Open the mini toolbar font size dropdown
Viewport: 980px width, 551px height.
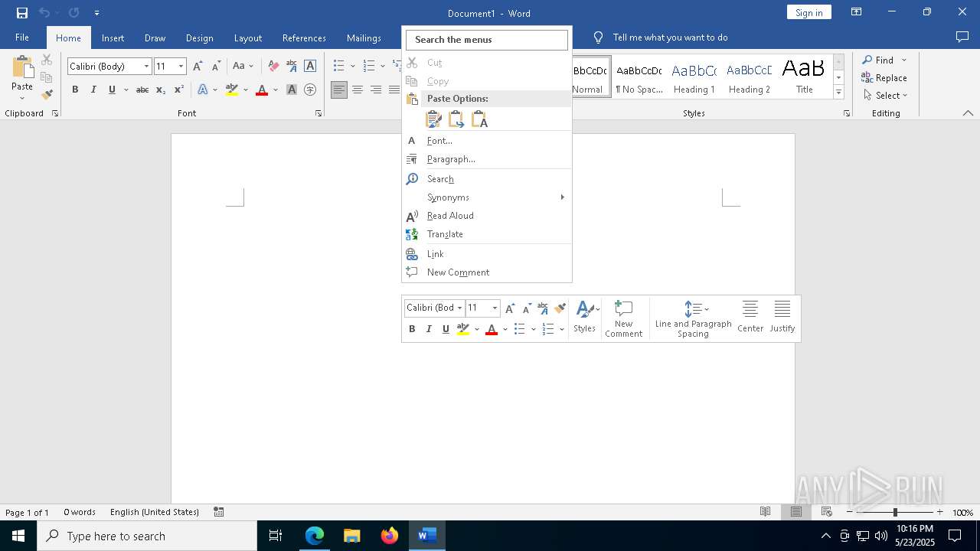(x=495, y=308)
